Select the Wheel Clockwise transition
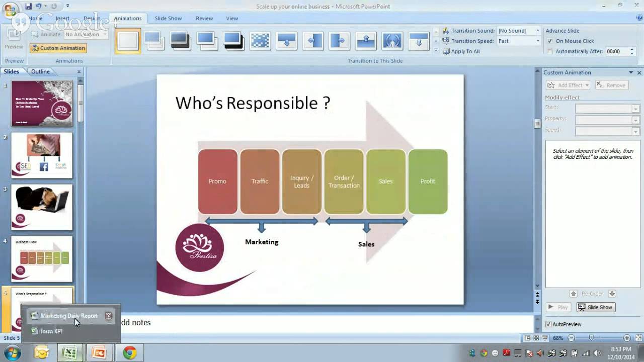Screen dimensions: 644x362 click(x=392, y=41)
